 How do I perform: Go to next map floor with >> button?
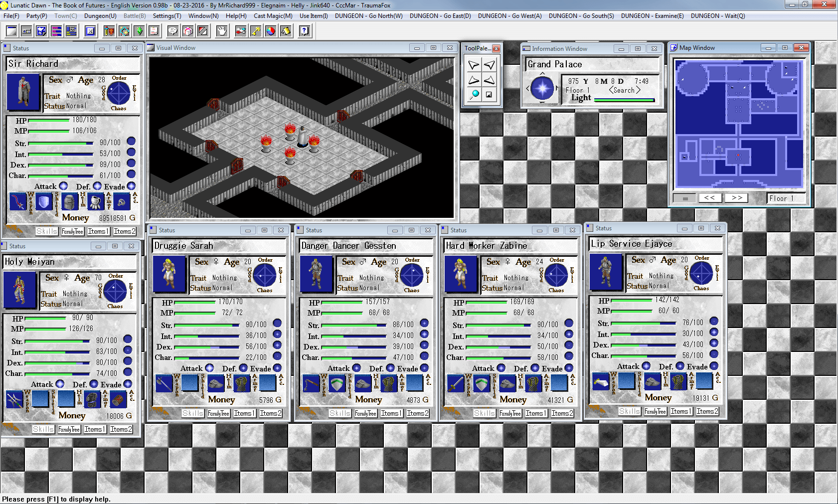pos(737,198)
